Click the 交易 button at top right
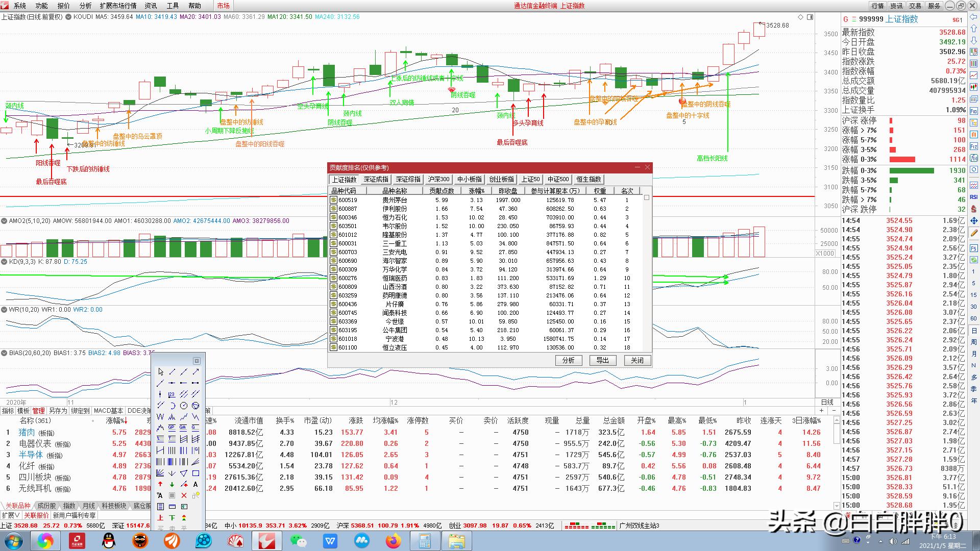 point(915,6)
